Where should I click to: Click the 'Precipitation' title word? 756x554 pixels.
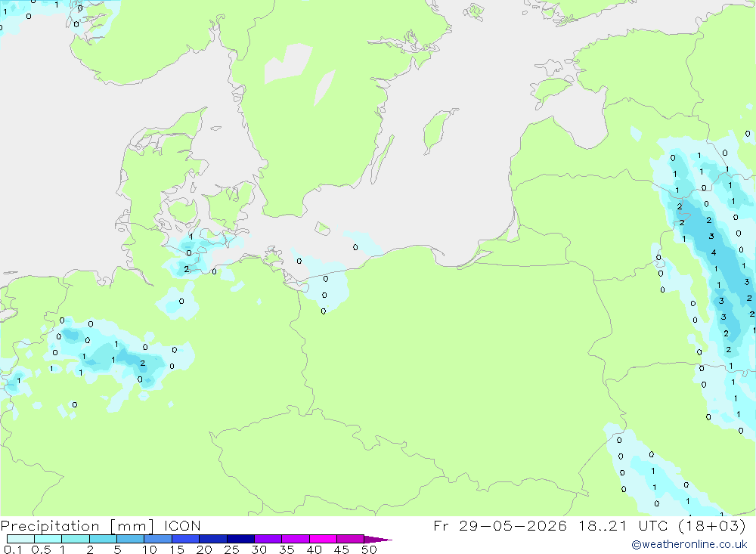[50, 525]
